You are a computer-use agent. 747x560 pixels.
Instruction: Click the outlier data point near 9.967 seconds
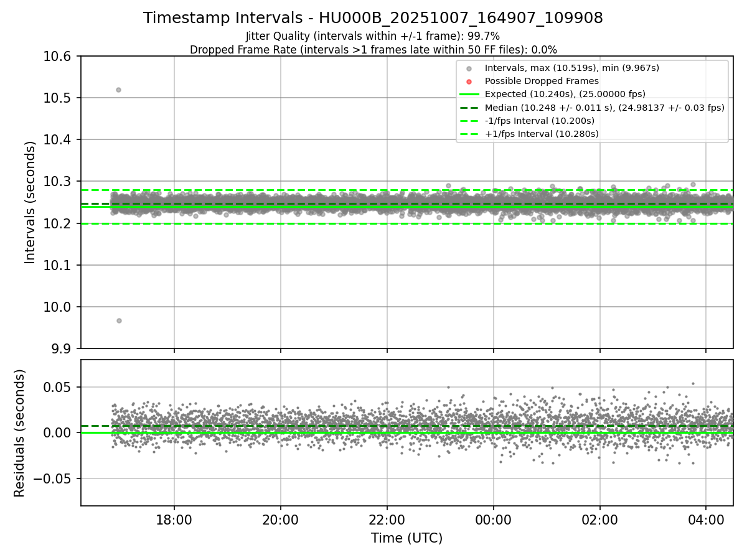(119, 320)
